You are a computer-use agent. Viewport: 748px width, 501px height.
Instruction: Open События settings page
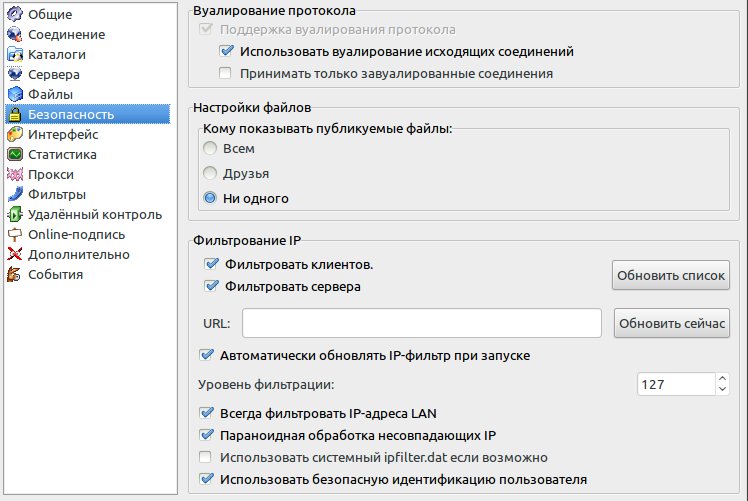point(88,275)
